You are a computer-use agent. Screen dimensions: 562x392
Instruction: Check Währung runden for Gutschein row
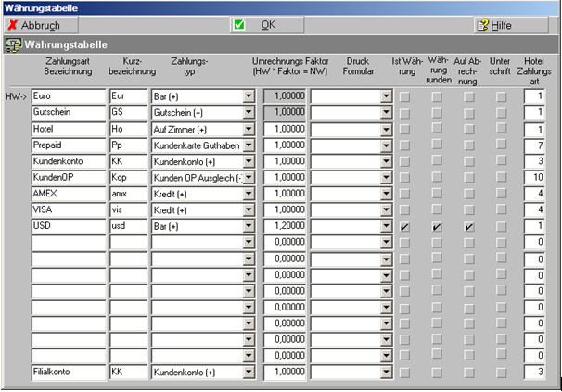pos(437,113)
